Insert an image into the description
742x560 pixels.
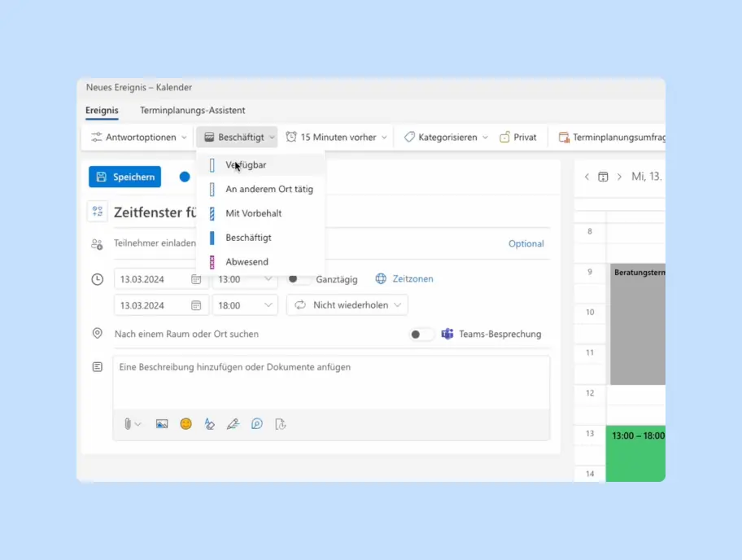click(x=162, y=423)
